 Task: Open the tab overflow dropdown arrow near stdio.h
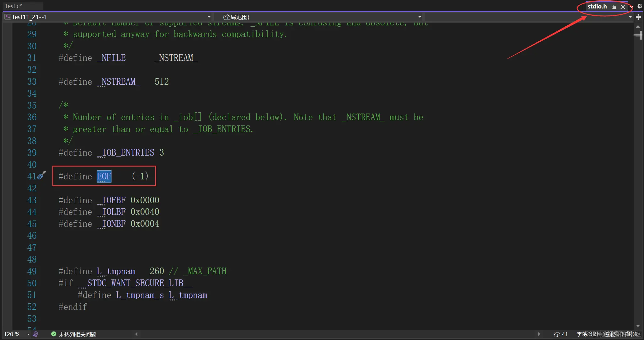[x=631, y=7]
